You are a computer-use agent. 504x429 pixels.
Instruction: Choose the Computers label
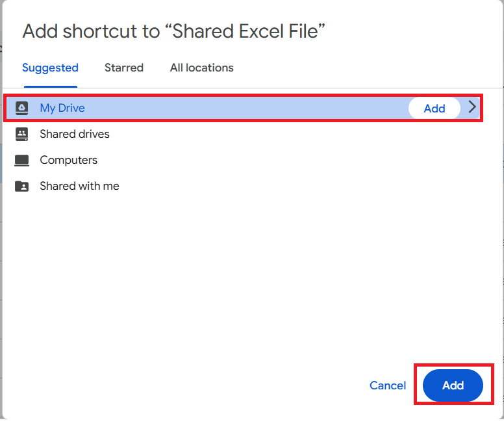[x=68, y=160]
